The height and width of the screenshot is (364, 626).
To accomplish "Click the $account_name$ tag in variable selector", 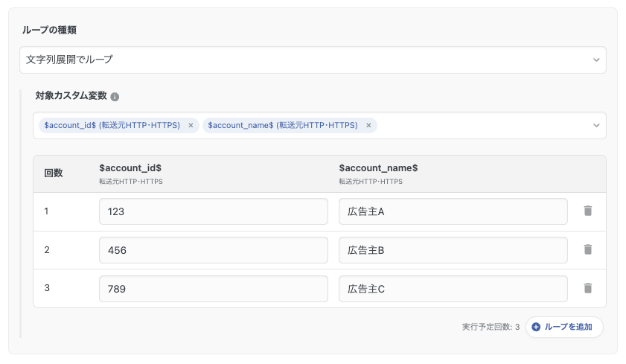I will coord(282,126).
